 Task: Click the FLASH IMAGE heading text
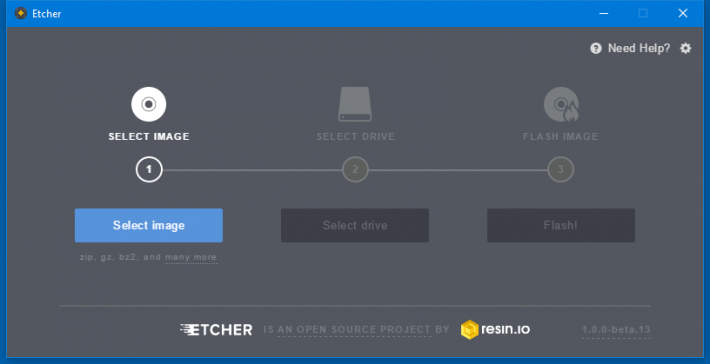(x=561, y=137)
